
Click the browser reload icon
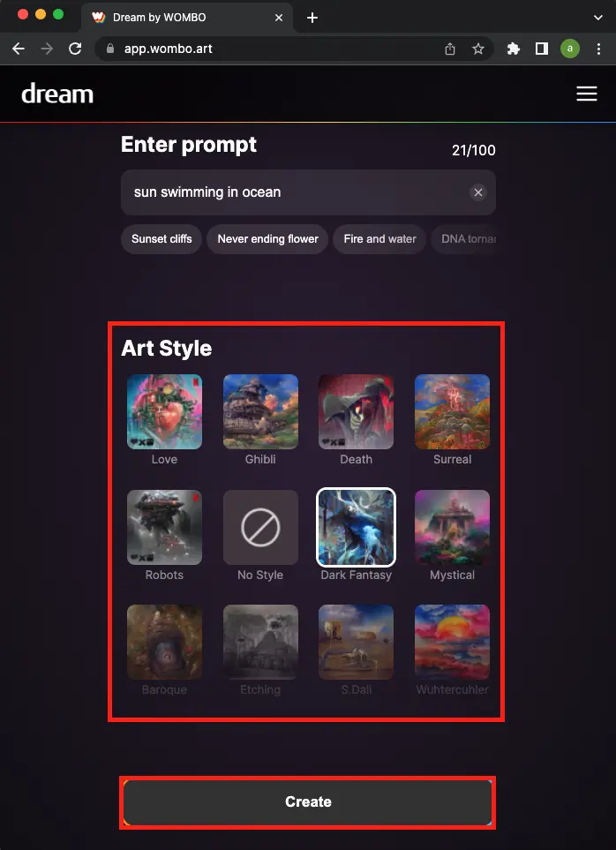pos(75,49)
